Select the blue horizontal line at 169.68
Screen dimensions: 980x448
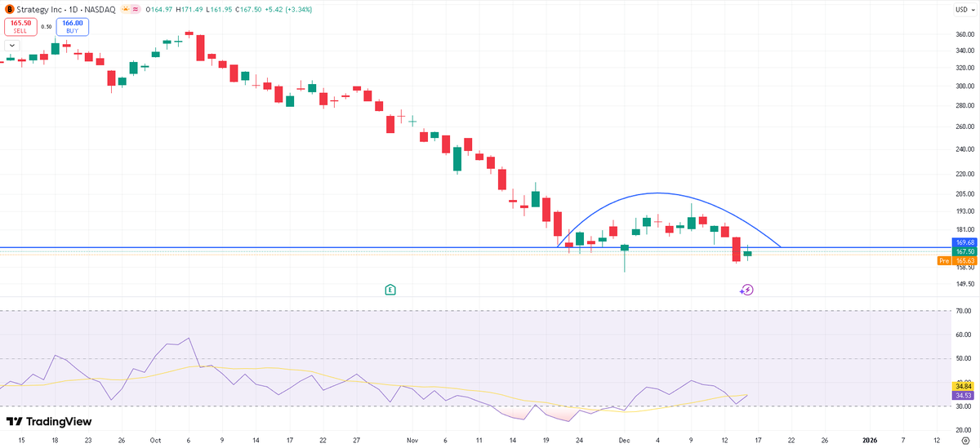pos(474,247)
